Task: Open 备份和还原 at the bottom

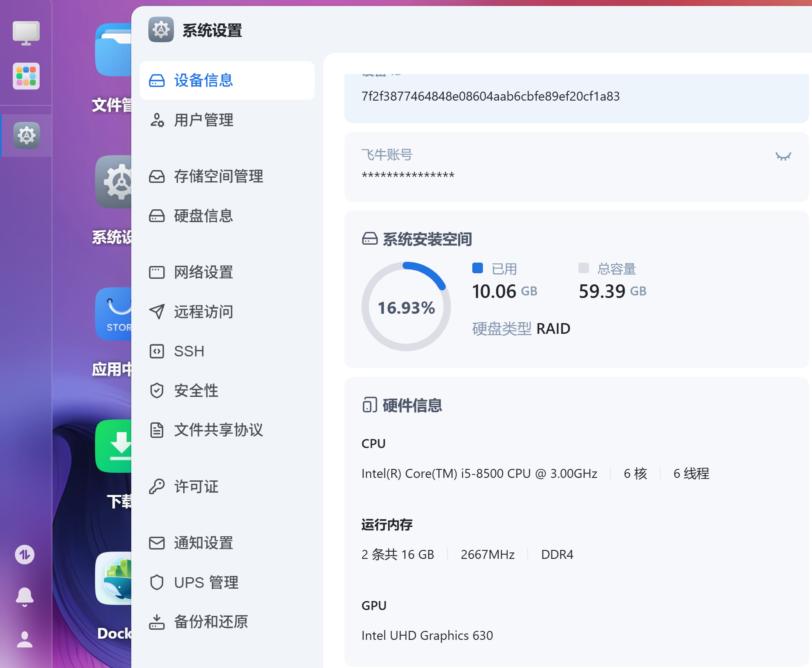Action: pyautogui.click(x=211, y=622)
